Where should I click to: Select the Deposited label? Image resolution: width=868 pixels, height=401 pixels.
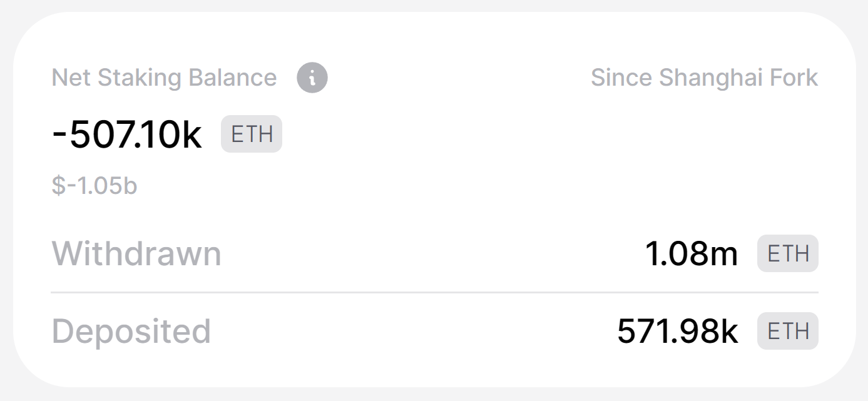[131, 332]
